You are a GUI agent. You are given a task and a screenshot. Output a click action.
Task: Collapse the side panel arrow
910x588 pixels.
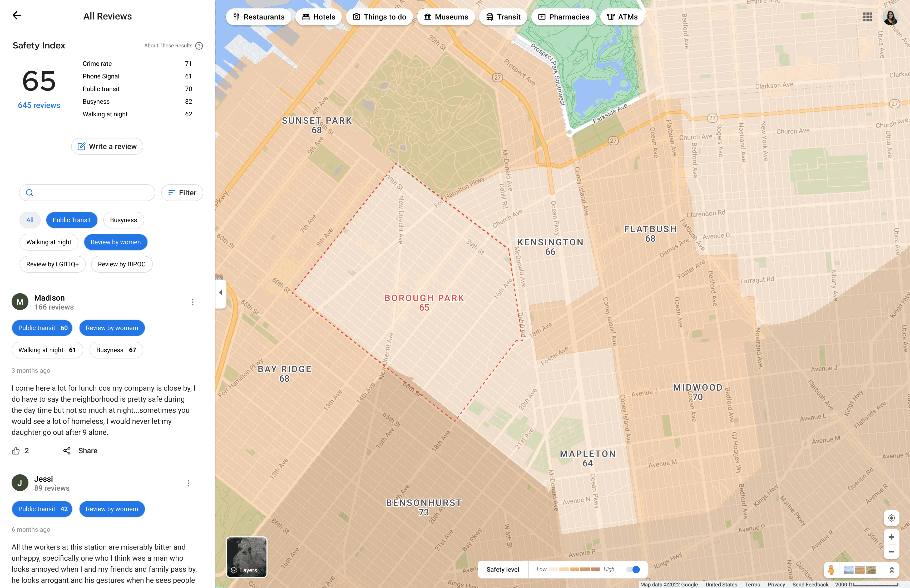coord(220,293)
